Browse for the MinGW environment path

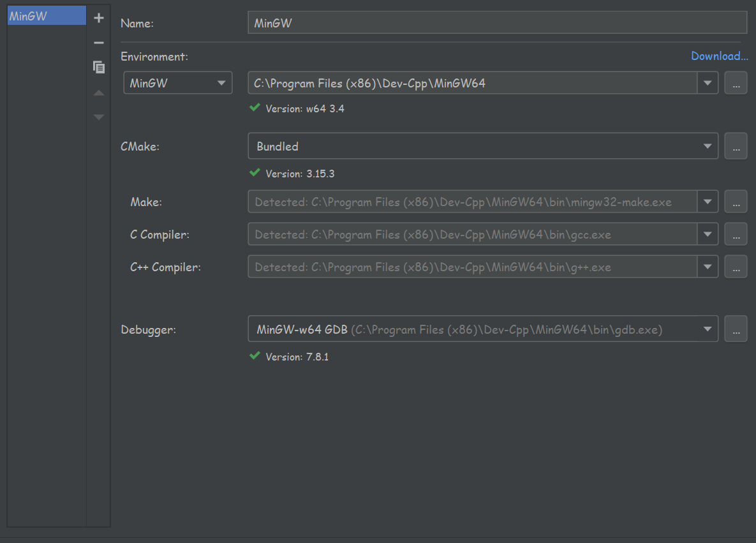[736, 83]
